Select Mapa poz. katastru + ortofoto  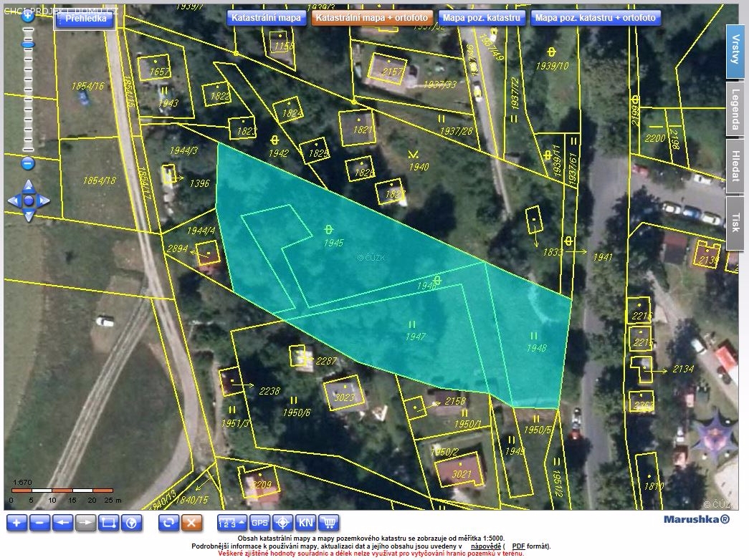point(595,18)
